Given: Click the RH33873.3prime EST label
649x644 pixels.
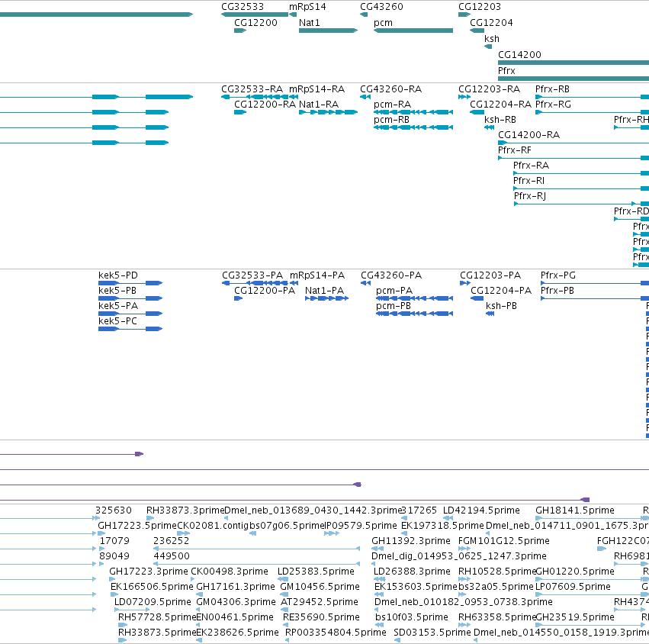Looking at the screenshot, I should pos(185,510).
